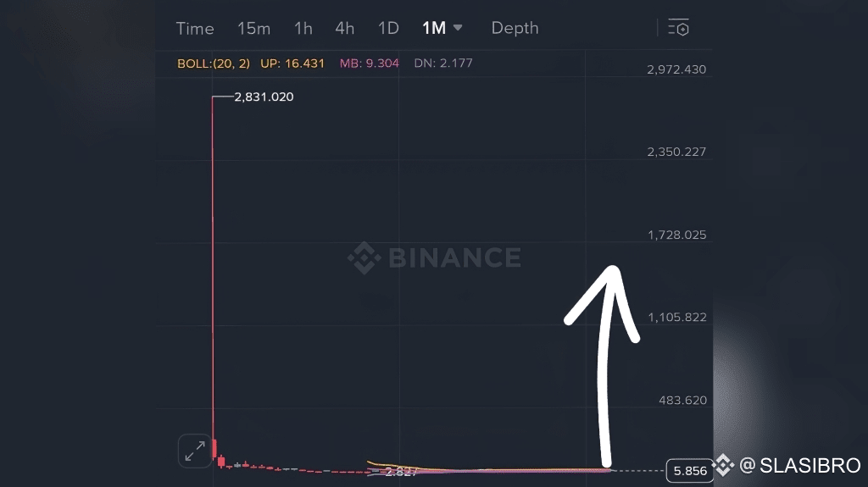
Task: Click the MB: 9.304 band value
Action: [370, 63]
